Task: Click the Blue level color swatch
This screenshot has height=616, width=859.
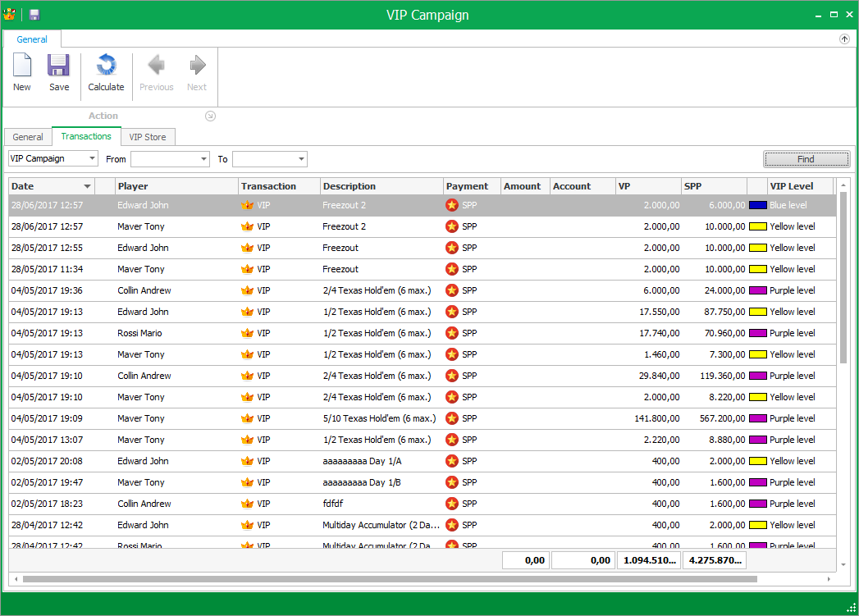Action: click(x=757, y=205)
